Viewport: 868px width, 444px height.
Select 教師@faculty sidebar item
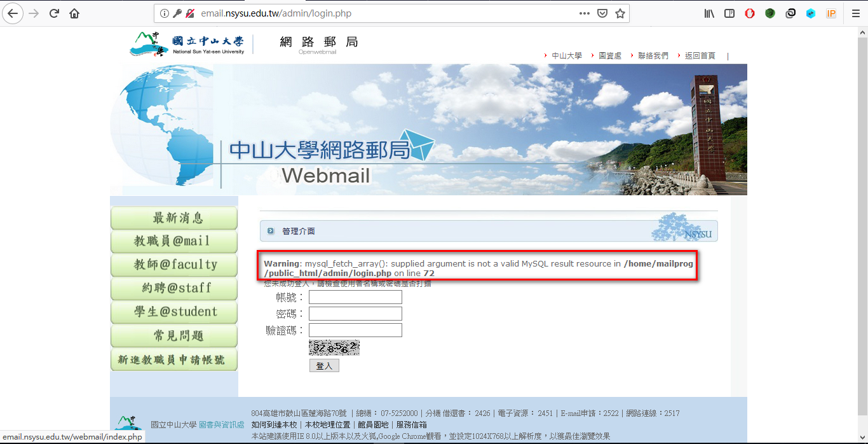[x=174, y=265]
